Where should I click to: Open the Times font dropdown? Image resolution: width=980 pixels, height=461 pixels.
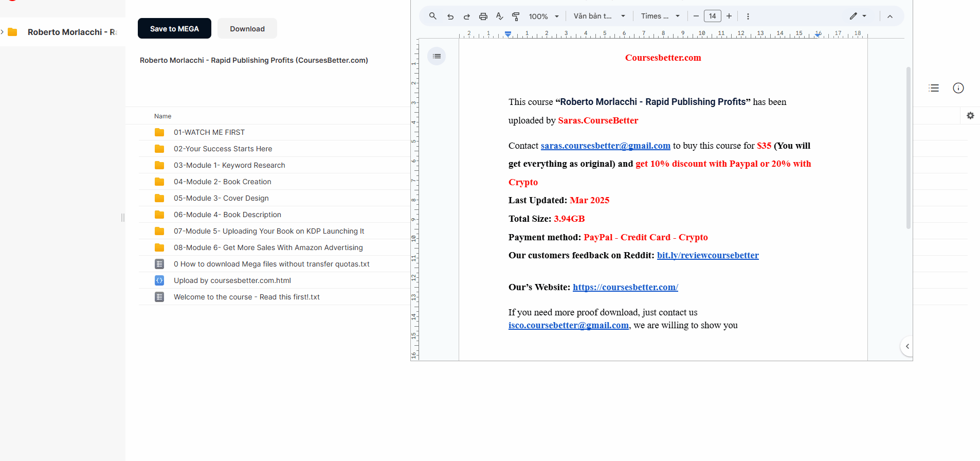[x=660, y=16]
